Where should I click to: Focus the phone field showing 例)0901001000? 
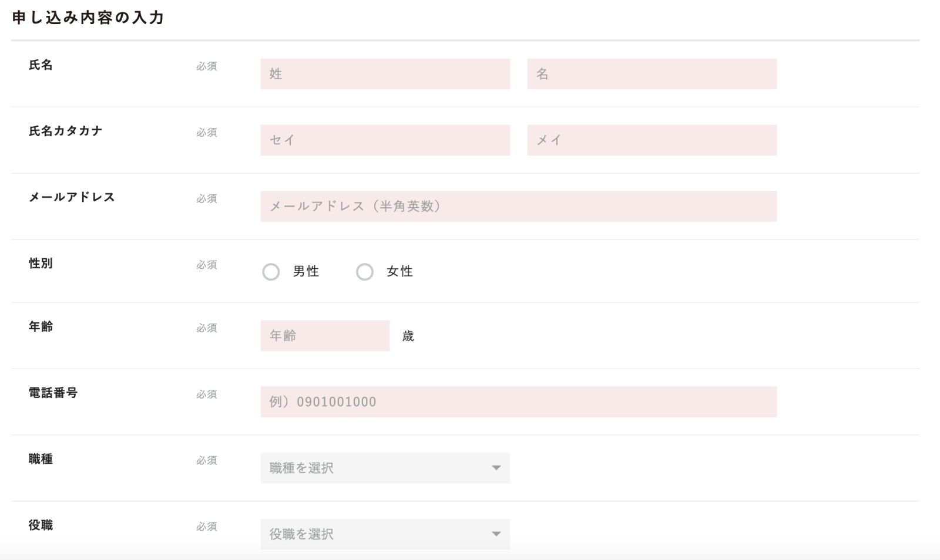click(x=518, y=402)
